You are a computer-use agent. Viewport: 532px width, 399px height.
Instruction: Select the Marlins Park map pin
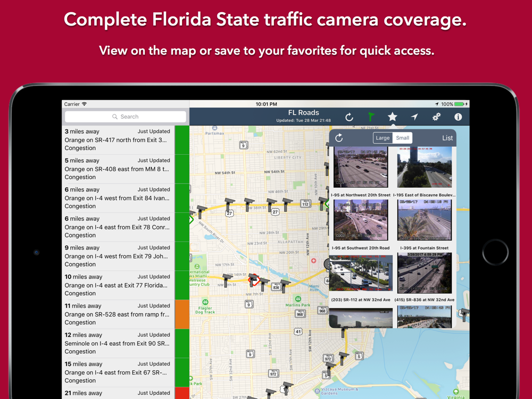tap(298, 299)
